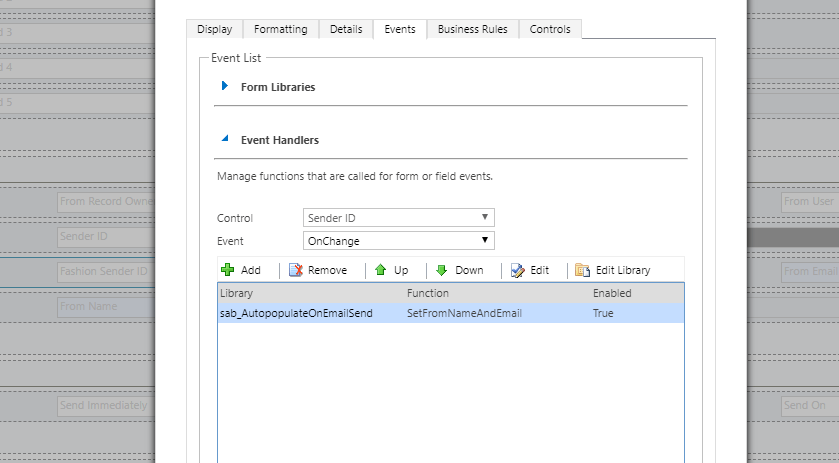The width and height of the screenshot is (839, 463).
Task: Go to the Business Rules tab
Action: (x=472, y=30)
